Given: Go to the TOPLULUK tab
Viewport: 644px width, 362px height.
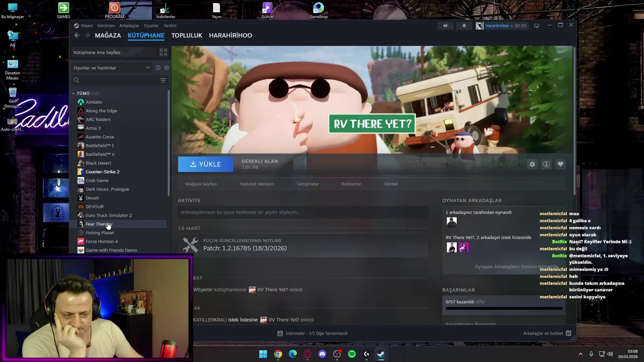Looking at the screenshot, I should [x=187, y=35].
